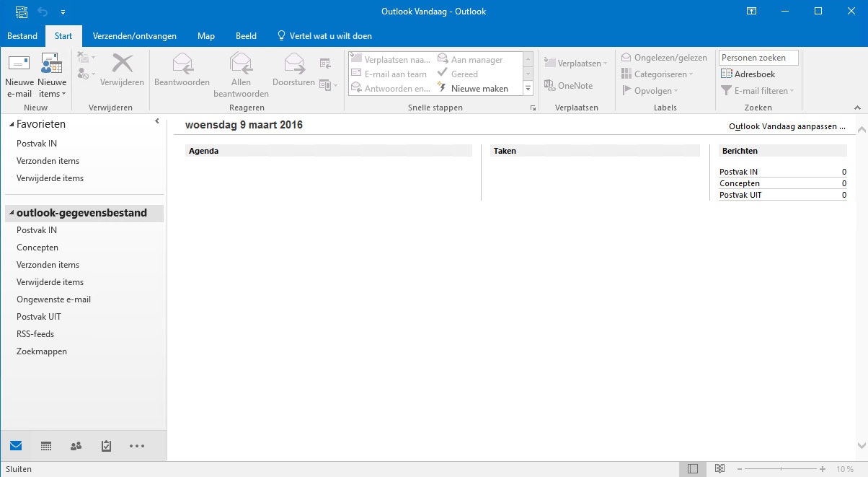Switch to the Tasks view icon

(107, 446)
